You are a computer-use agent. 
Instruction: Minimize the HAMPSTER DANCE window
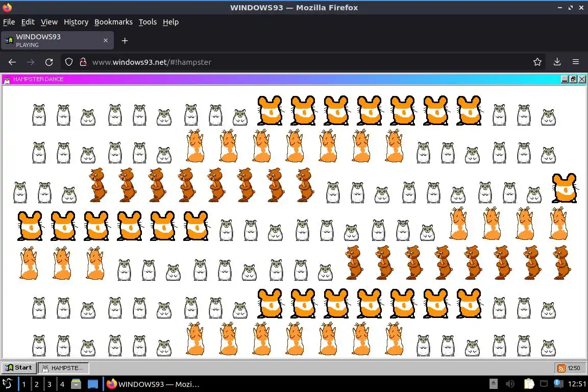pyautogui.click(x=565, y=79)
